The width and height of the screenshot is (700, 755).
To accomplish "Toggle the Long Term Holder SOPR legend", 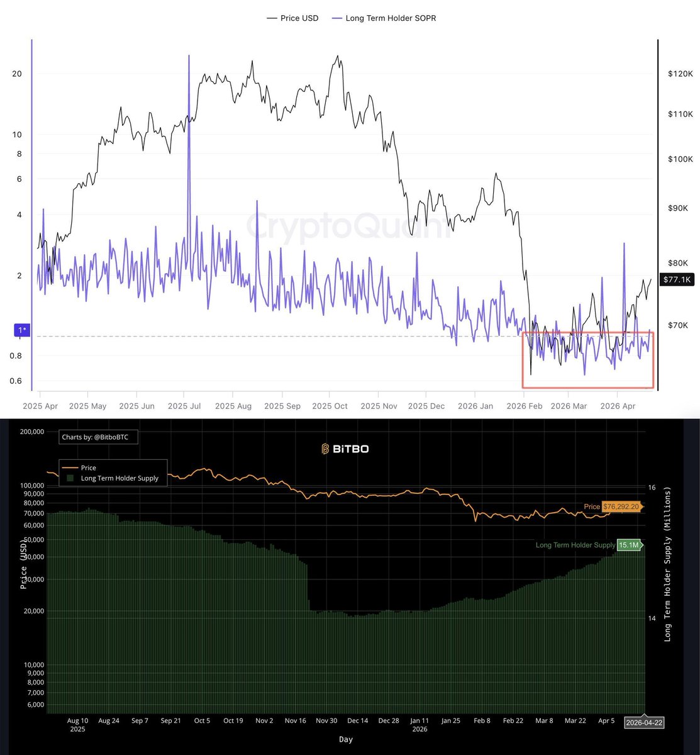I will (383, 18).
